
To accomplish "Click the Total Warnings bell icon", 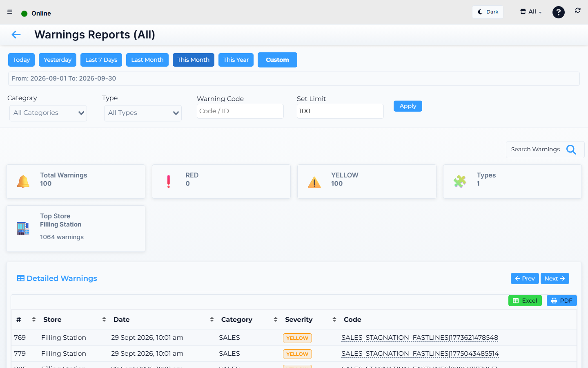I will [23, 181].
